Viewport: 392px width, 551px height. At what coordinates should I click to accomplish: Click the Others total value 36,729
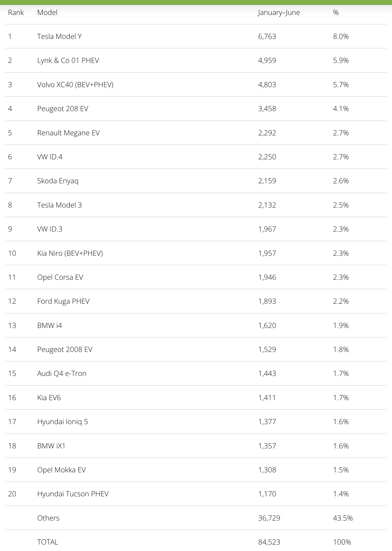(269, 518)
